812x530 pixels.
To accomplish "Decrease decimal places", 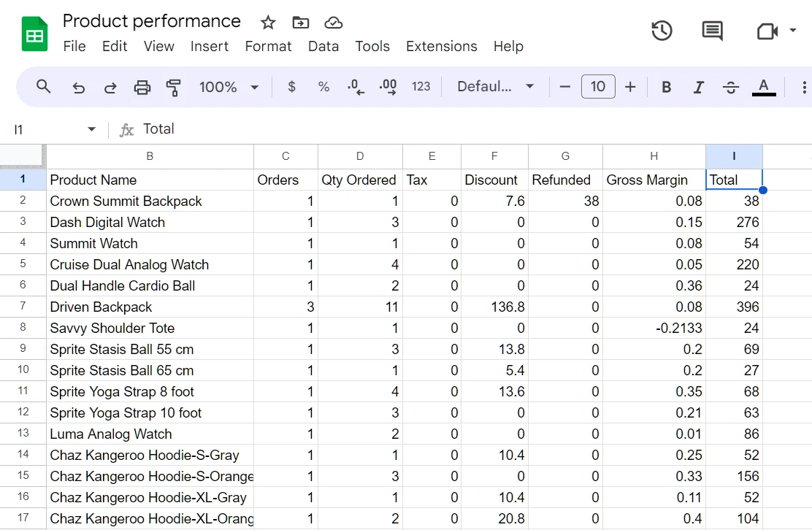I will (x=356, y=86).
